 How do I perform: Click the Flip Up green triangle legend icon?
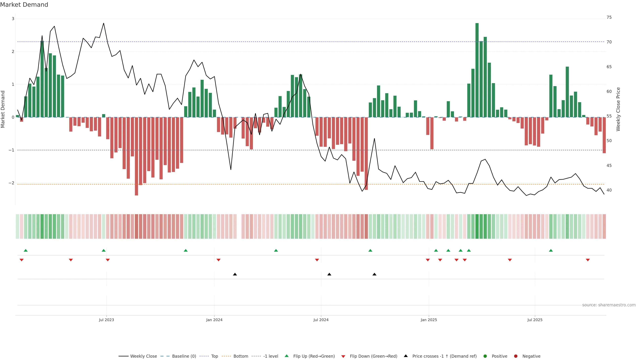pos(287,356)
